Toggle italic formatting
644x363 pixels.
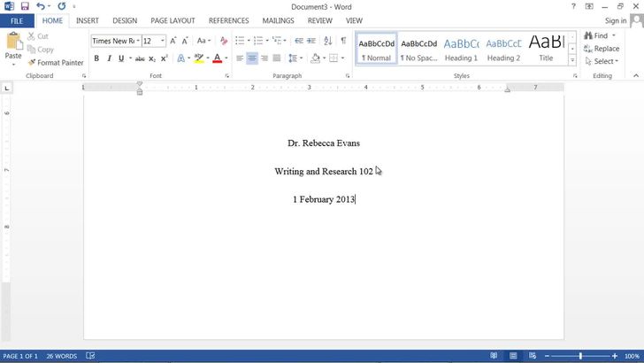pyautogui.click(x=109, y=58)
